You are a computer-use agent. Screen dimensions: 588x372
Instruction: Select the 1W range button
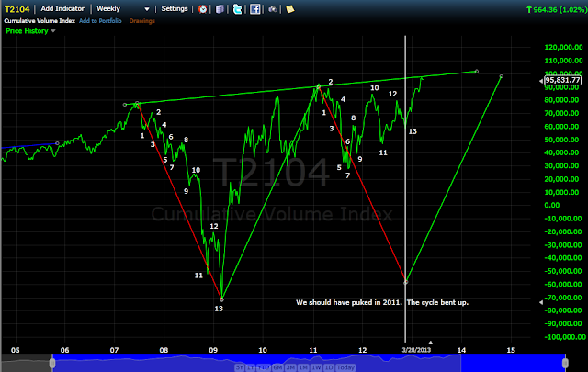[x=316, y=367]
